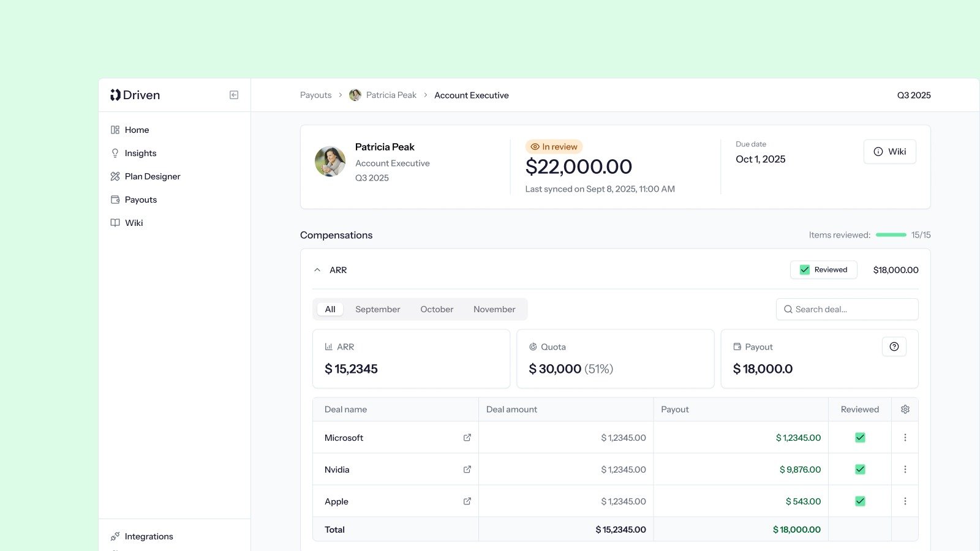Collapse the sidebar using the arrow icon
Viewport: 980px width, 551px height.
coord(233,95)
